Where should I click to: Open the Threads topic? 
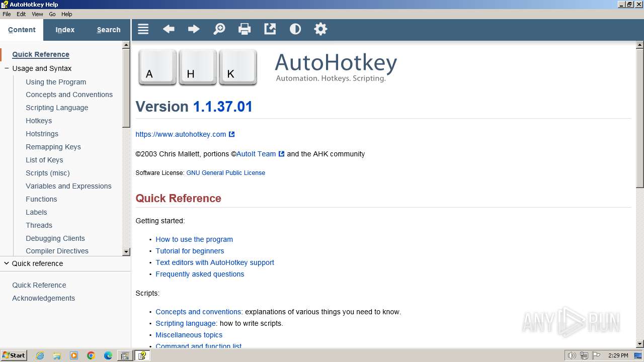(39, 225)
